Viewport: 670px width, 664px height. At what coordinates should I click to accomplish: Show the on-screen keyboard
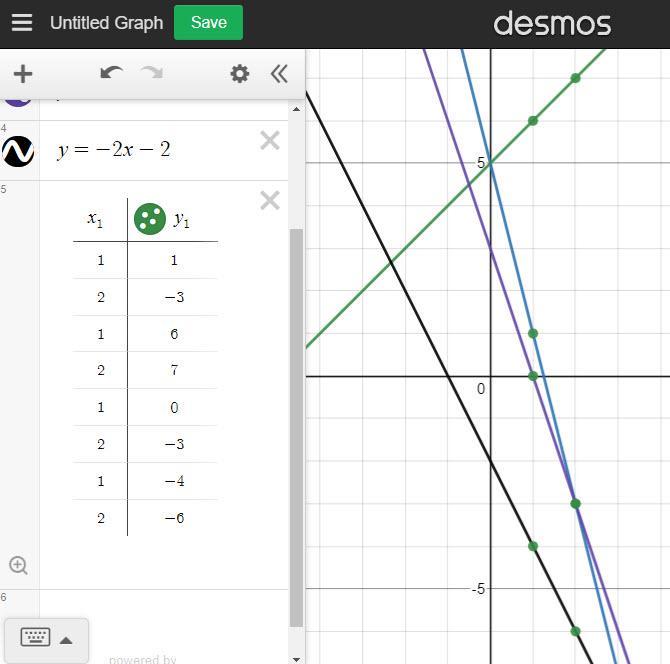[x=35, y=637]
